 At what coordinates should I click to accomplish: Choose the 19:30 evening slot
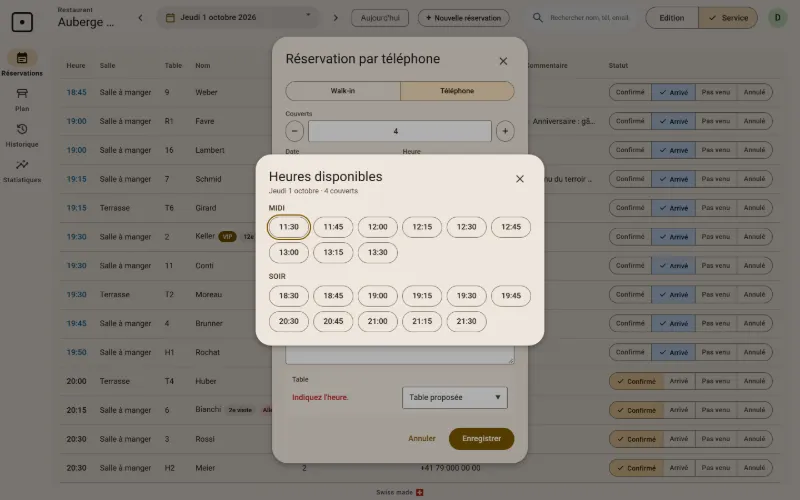(x=466, y=296)
